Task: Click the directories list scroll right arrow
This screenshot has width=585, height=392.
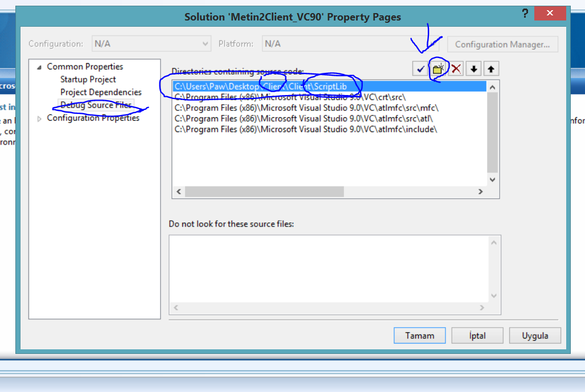Action: click(481, 192)
